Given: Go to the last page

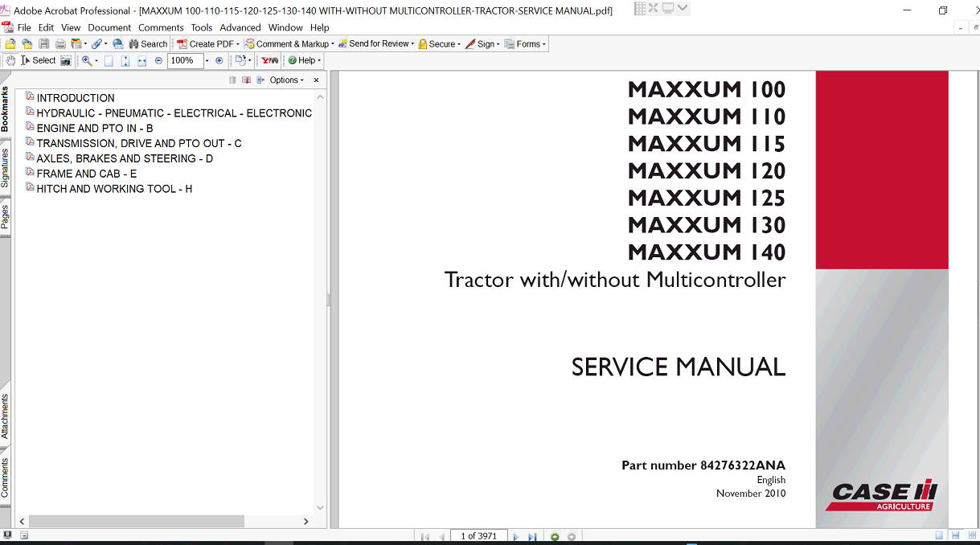Looking at the screenshot, I should [532, 536].
